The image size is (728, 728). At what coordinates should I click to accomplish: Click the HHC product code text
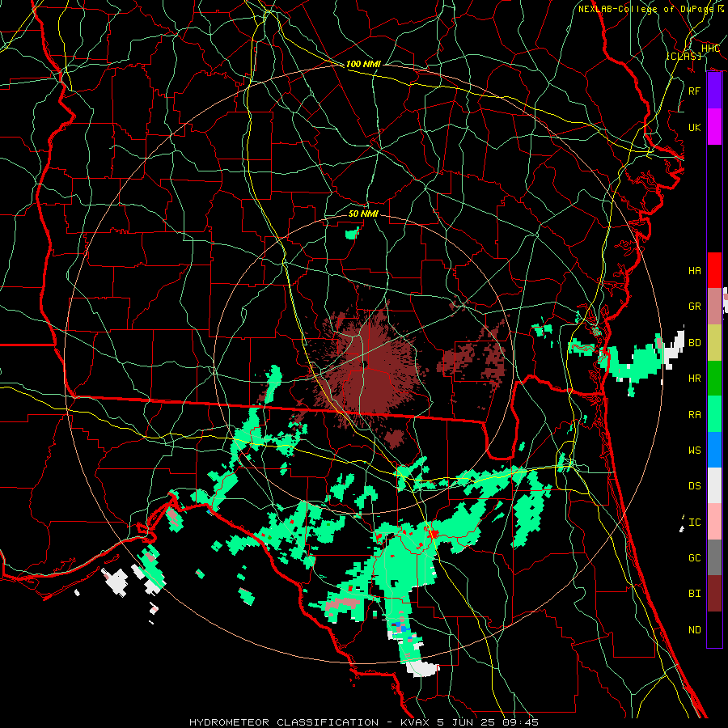[710, 49]
